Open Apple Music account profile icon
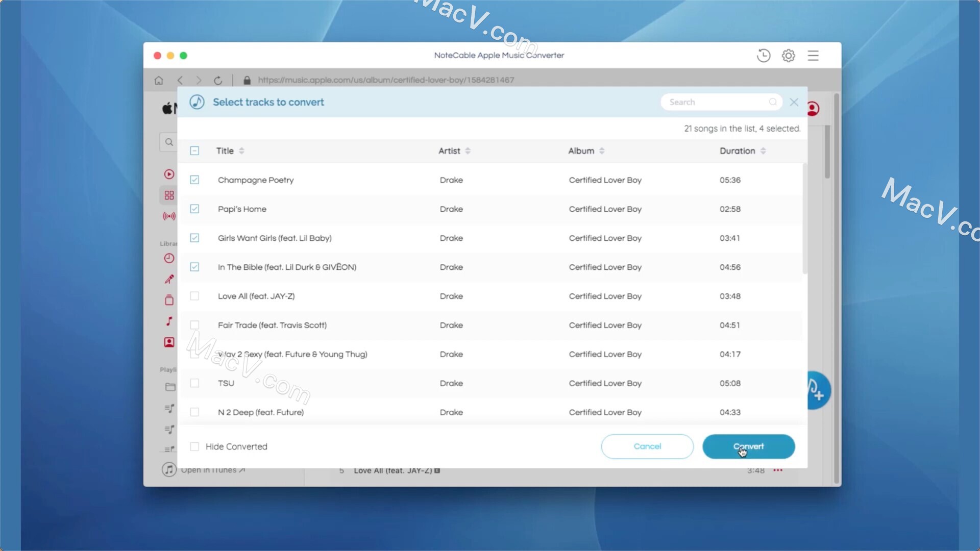This screenshot has width=980, height=551. point(813,109)
